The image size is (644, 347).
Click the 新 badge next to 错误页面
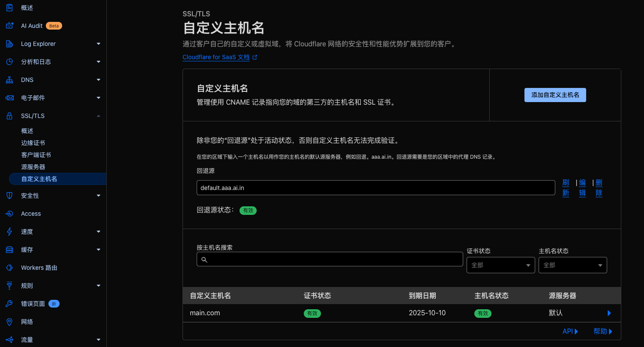tap(54, 304)
